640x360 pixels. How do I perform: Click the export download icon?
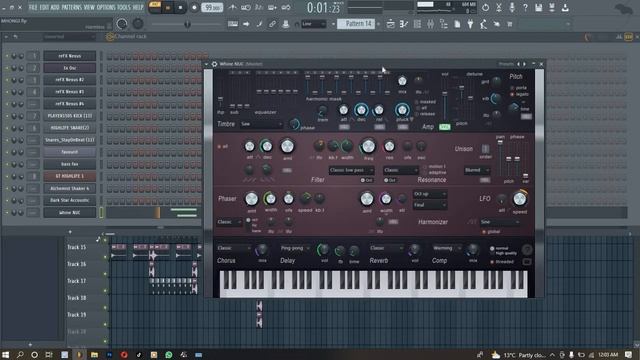coord(565,7)
